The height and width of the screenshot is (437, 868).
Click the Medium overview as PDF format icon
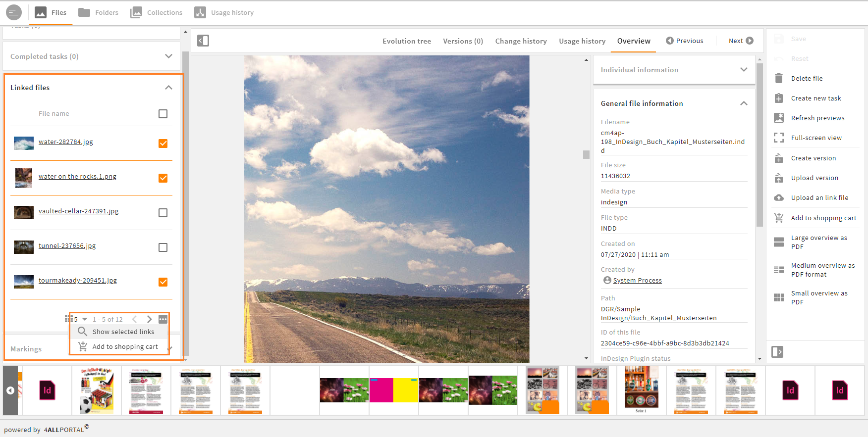pyautogui.click(x=779, y=270)
